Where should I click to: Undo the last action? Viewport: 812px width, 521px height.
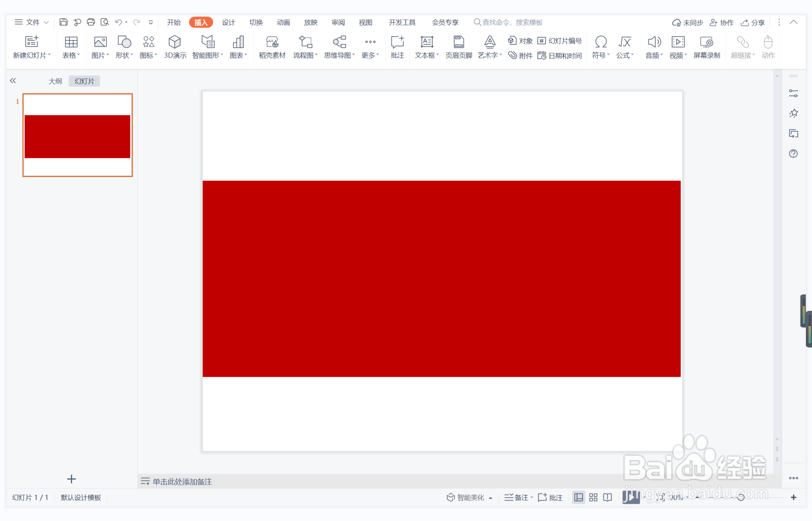click(119, 22)
